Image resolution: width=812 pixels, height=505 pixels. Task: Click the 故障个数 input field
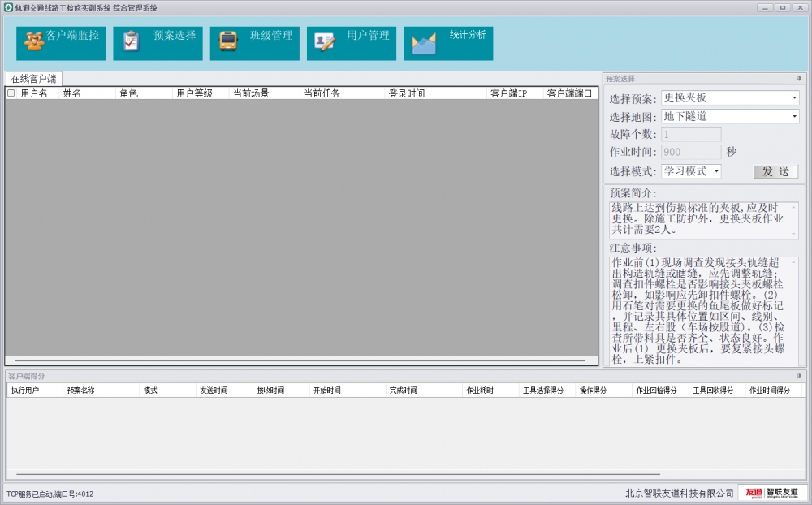pyautogui.click(x=690, y=135)
